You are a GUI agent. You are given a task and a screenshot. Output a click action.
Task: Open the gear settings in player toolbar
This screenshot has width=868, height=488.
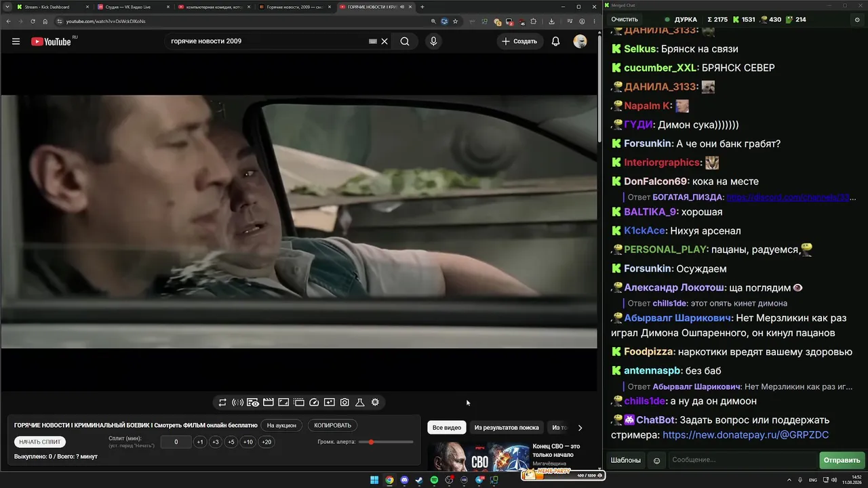coord(375,403)
